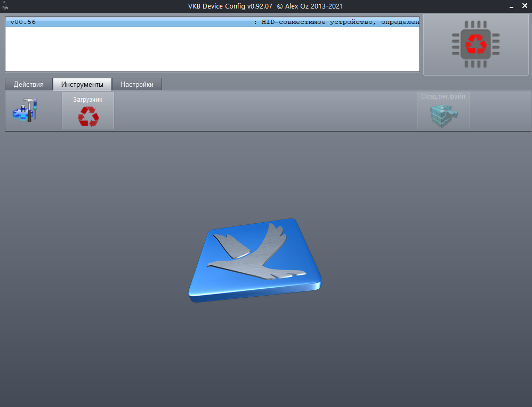Close the VKB Device Config window

[525, 6]
